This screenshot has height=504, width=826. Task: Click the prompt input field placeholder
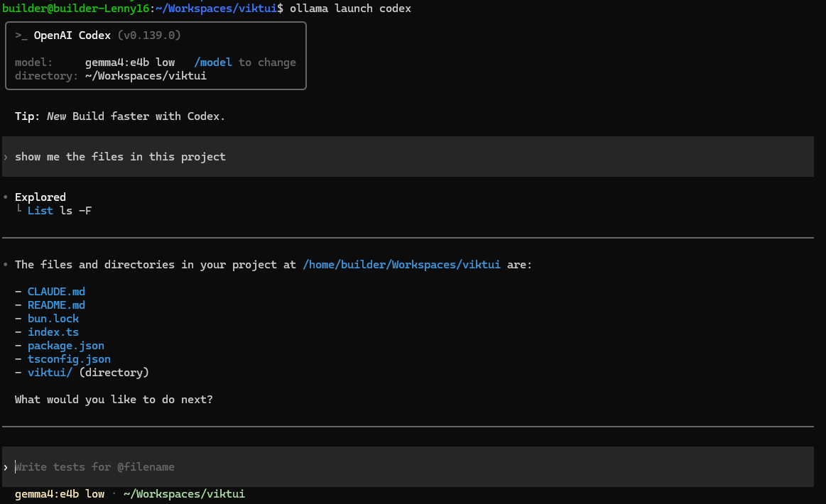95,467
